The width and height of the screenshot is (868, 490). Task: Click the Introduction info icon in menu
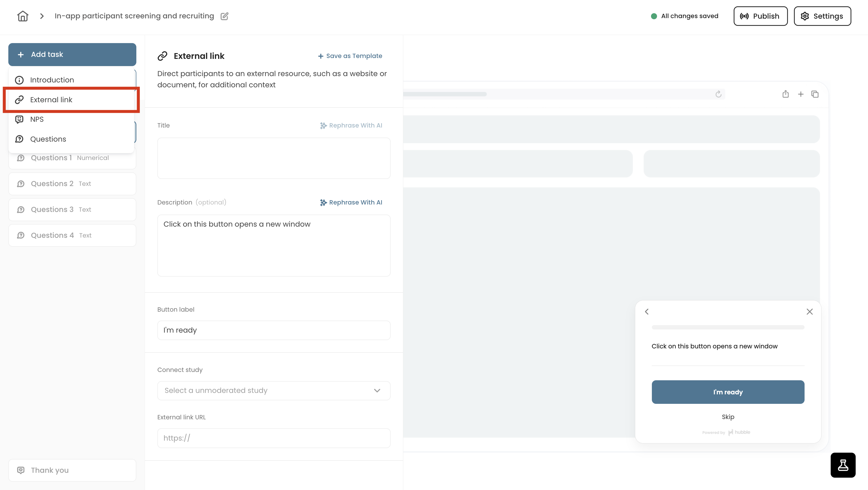click(20, 80)
